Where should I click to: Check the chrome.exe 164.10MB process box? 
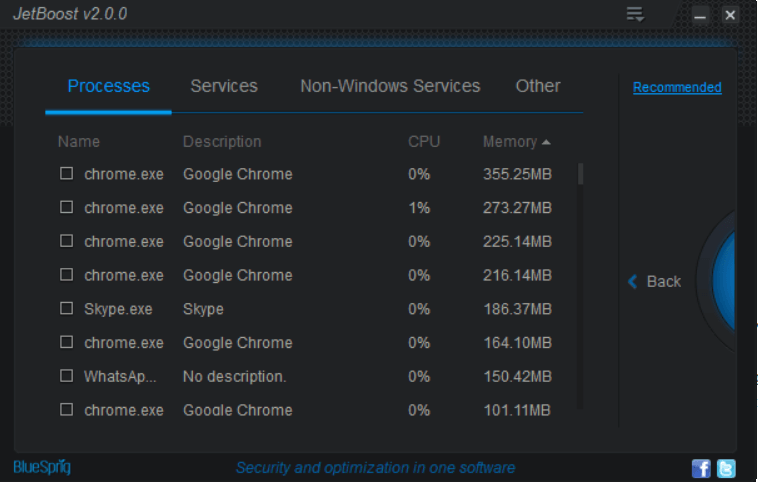66,342
